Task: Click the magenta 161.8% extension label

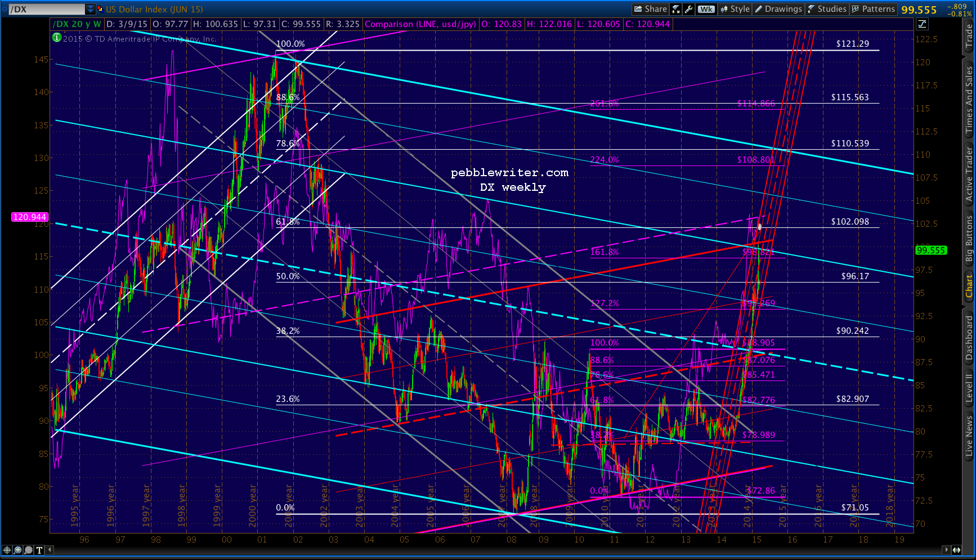Action: [605, 252]
